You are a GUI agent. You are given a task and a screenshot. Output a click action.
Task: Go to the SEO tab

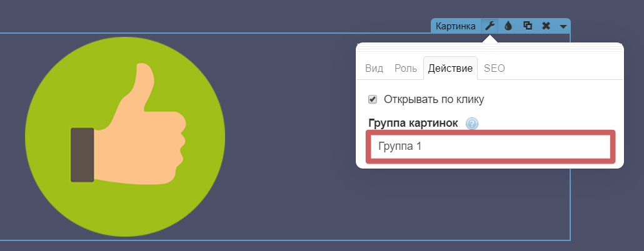pyautogui.click(x=494, y=68)
